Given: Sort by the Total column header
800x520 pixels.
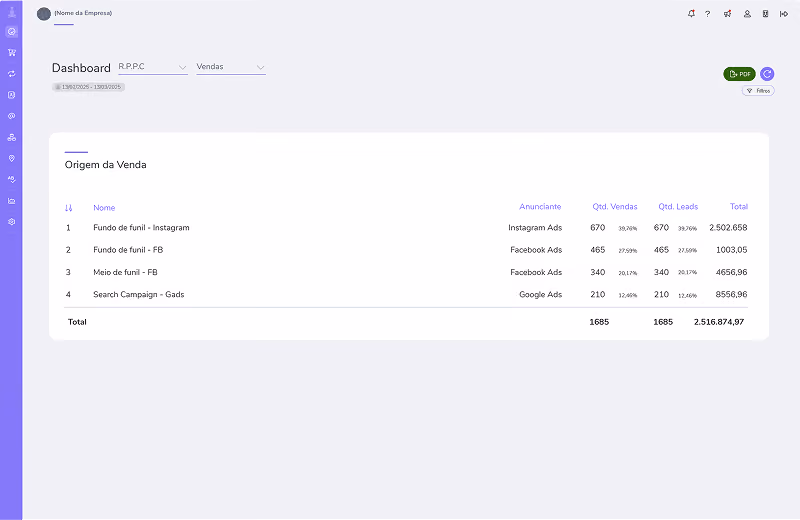Looking at the screenshot, I should click(739, 207).
